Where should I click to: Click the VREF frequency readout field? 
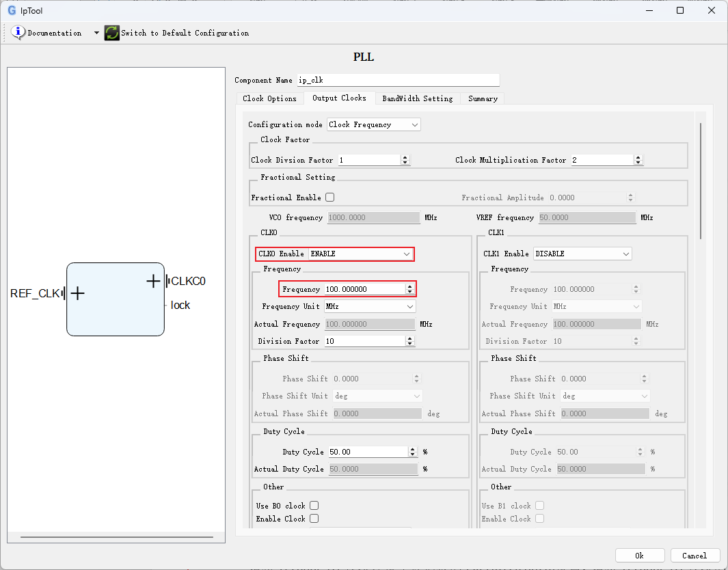(587, 217)
